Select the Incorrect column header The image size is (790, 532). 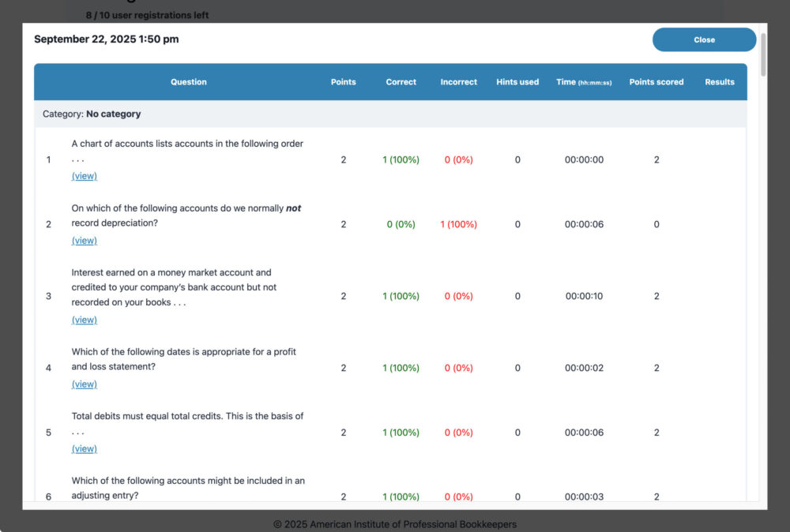pos(458,82)
